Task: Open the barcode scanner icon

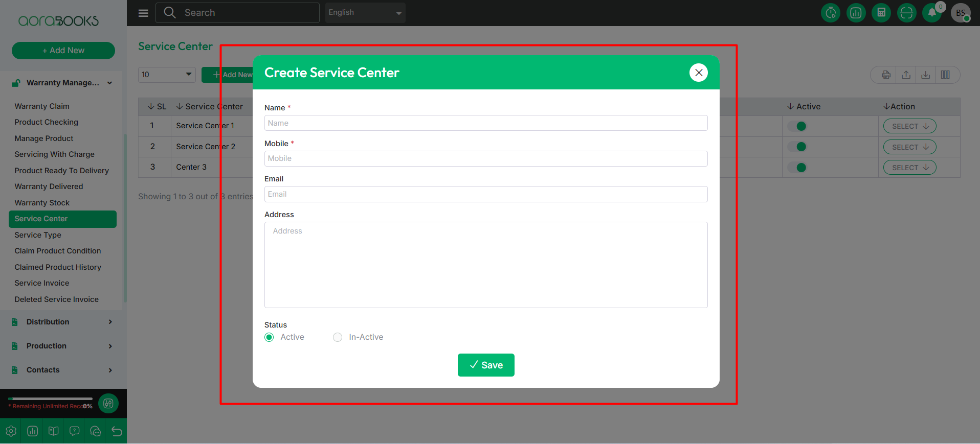Action: tap(906, 13)
